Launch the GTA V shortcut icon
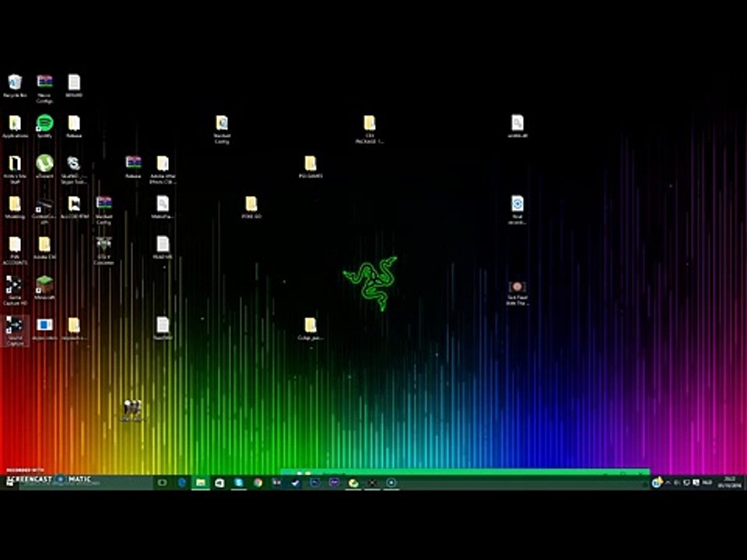This screenshot has width=747, height=560. (103, 250)
